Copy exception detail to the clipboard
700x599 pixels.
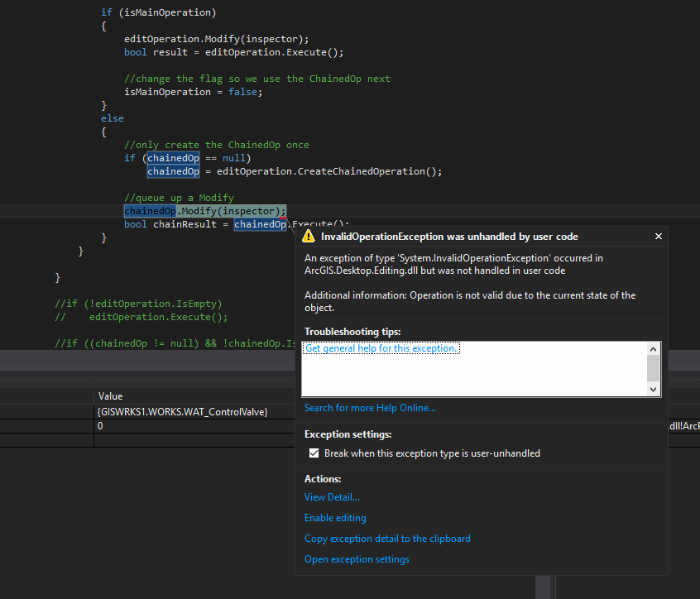click(387, 539)
